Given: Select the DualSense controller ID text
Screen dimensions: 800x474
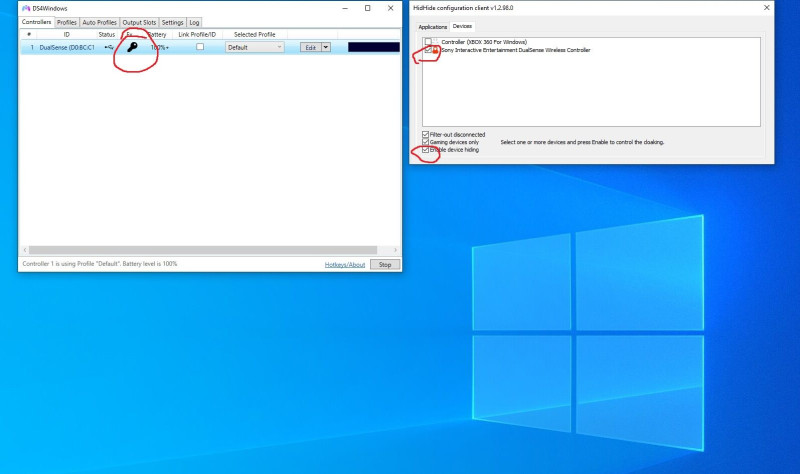Looking at the screenshot, I should [x=67, y=47].
